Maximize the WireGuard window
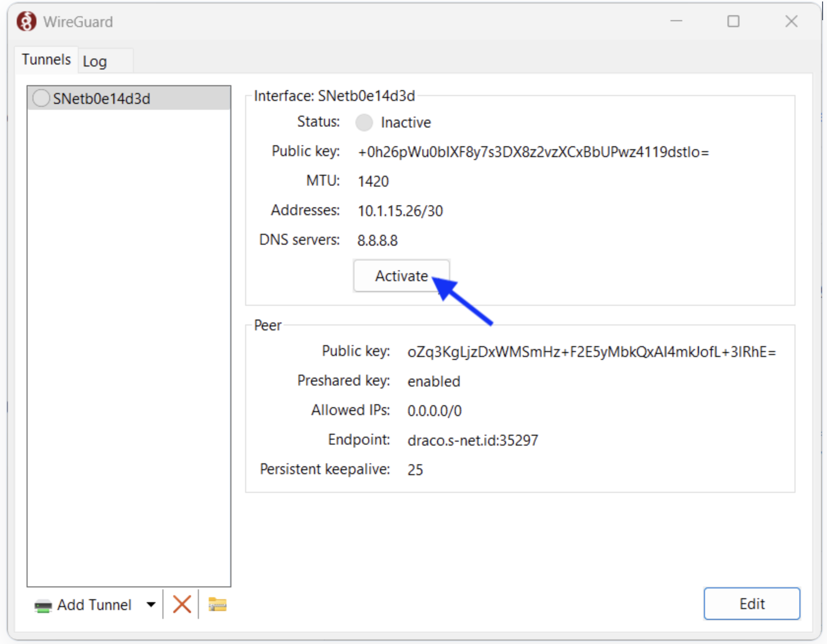This screenshot has height=644, width=827. tap(733, 21)
